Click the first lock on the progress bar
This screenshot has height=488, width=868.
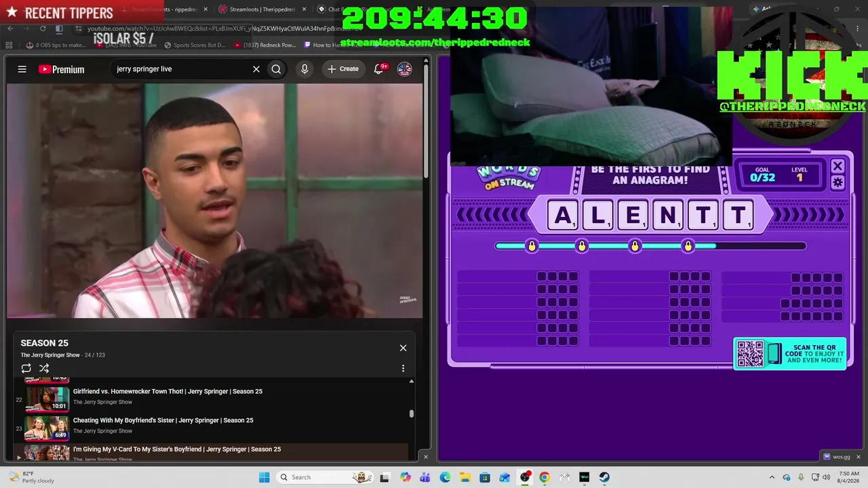(532, 246)
